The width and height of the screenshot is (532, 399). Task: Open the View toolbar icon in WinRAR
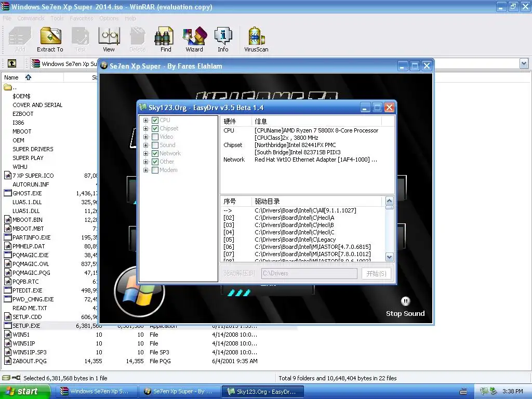[x=109, y=39]
